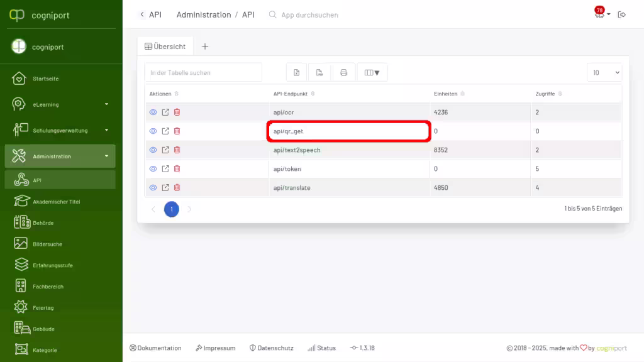The image size is (644, 362).
Task: Open Bildersuche in the sidebar
Action: 47,244
